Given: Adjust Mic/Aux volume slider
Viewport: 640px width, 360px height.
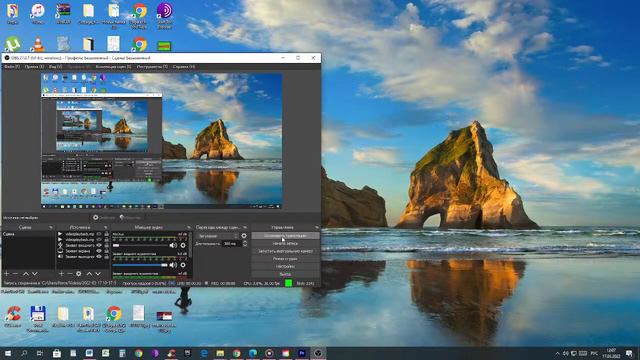Looking at the screenshot, I should tap(140, 245).
